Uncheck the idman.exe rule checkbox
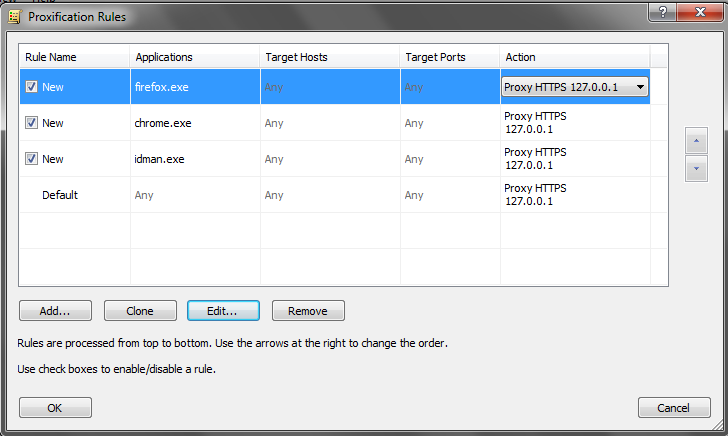The height and width of the screenshot is (436, 728). click(x=31, y=159)
